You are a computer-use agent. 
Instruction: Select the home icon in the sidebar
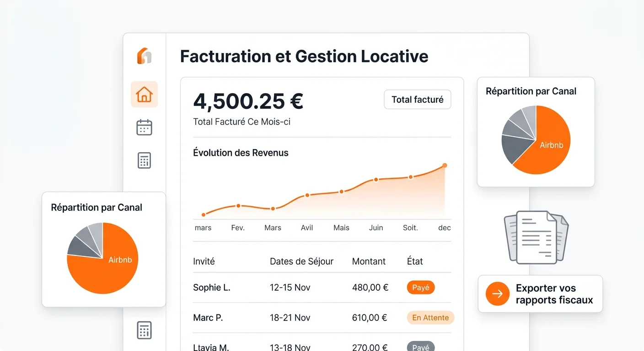(144, 94)
